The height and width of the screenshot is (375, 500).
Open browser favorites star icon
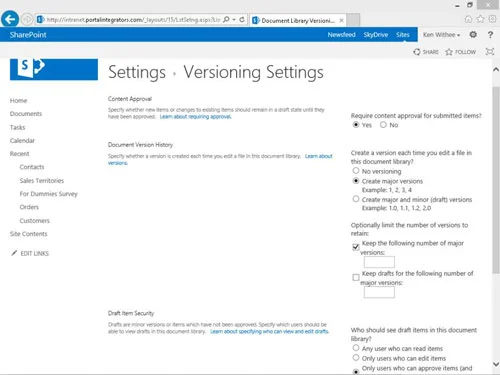click(x=480, y=19)
